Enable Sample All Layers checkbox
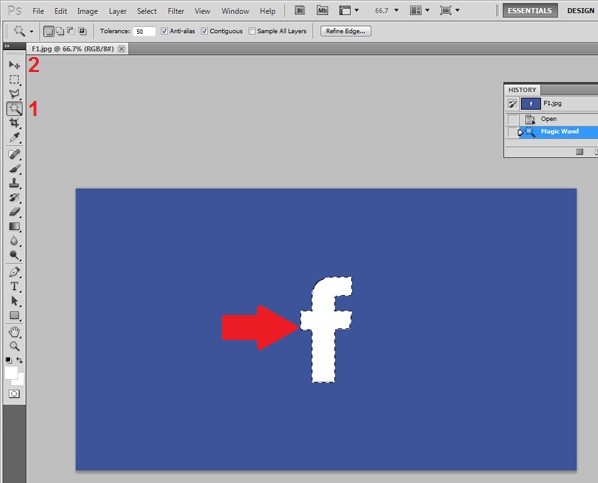598x483 pixels. click(252, 31)
